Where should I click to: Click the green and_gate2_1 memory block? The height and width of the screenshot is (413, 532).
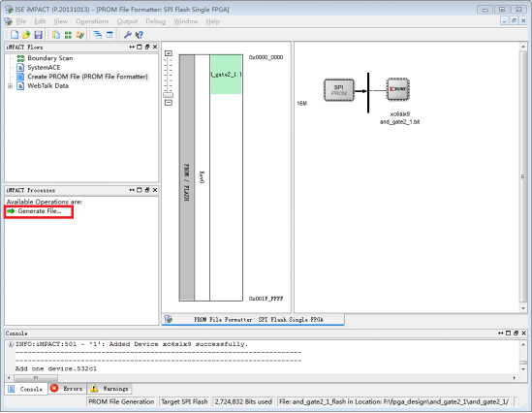226,75
